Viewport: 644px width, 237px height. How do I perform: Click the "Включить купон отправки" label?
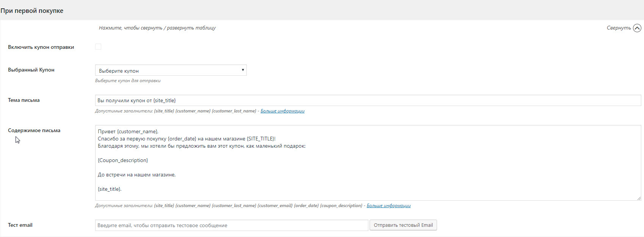click(x=41, y=47)
